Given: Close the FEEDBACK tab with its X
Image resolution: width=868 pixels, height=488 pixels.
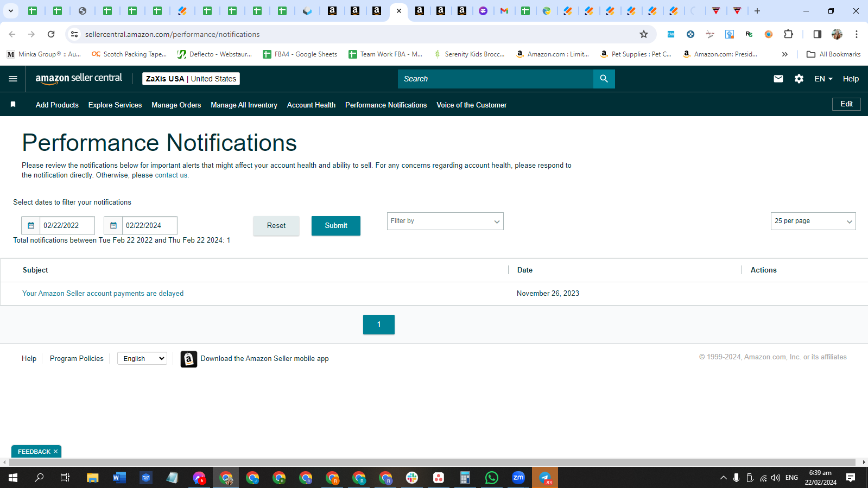Looking at the screenshot, I should [55, 452].
